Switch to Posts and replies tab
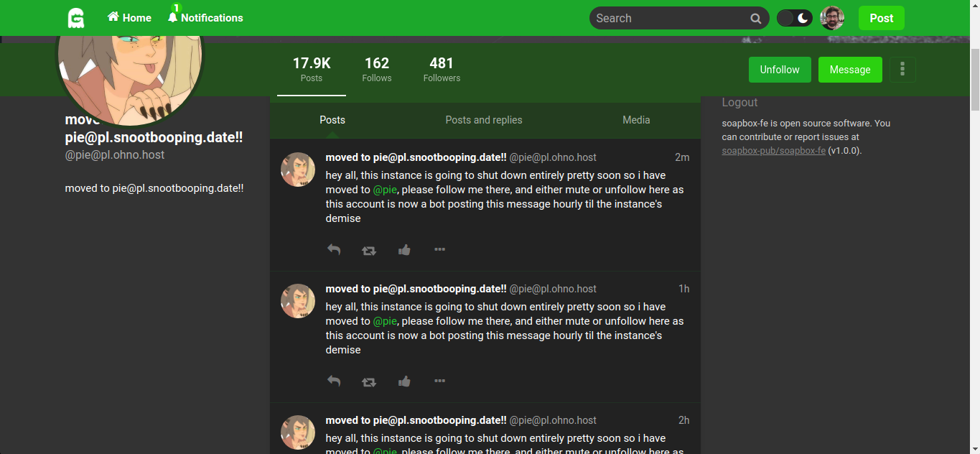This screenshot has width=980, height=454. pyautogui.click(x=484, y=120)
